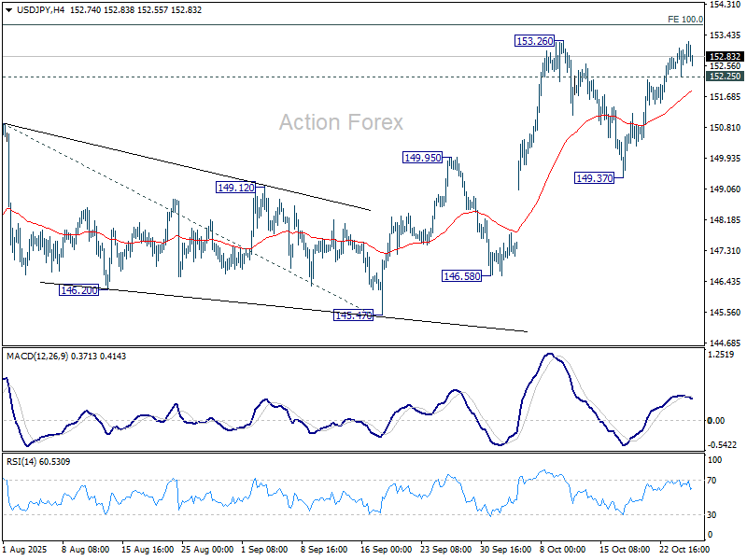
Task: Click the RSI(14) indicator label
Action: [23, 461]
